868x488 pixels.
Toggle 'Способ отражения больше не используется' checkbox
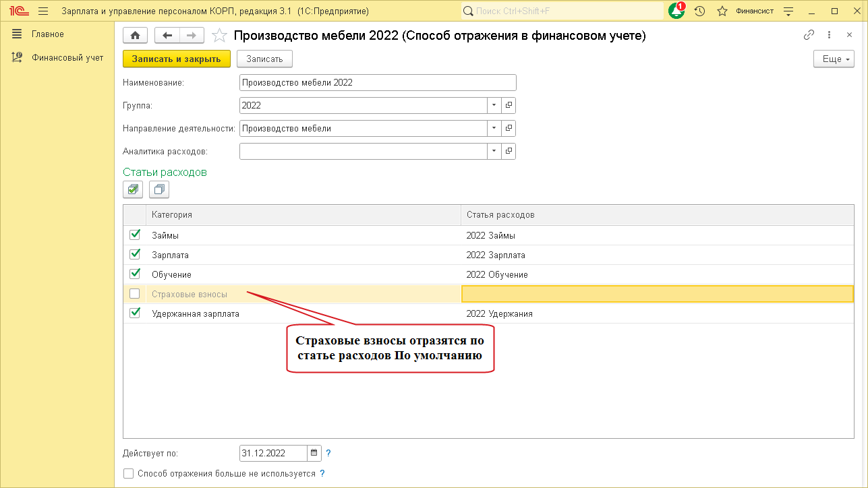(129, 474)
